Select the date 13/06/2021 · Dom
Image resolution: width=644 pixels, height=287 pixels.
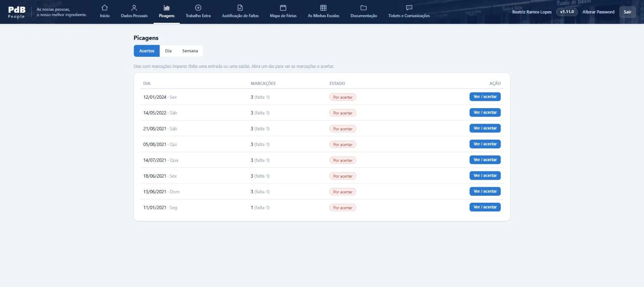161,192
